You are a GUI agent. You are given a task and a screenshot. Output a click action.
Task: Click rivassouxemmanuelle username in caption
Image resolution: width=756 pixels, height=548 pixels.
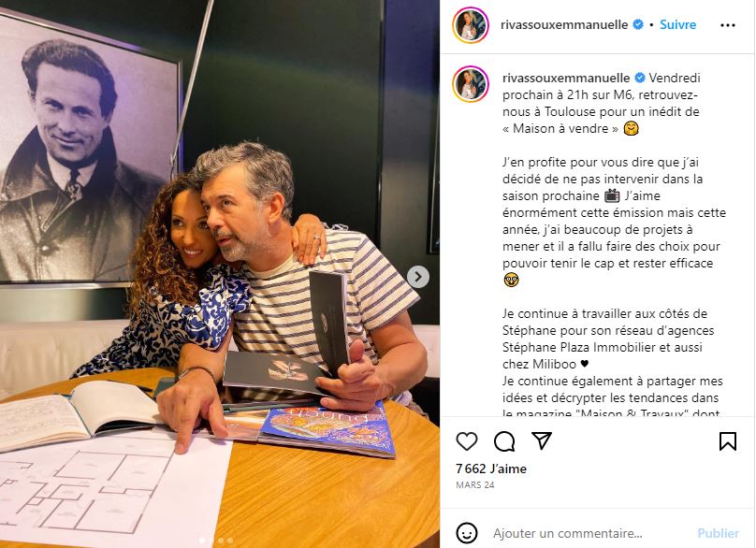tap(566, 78)
